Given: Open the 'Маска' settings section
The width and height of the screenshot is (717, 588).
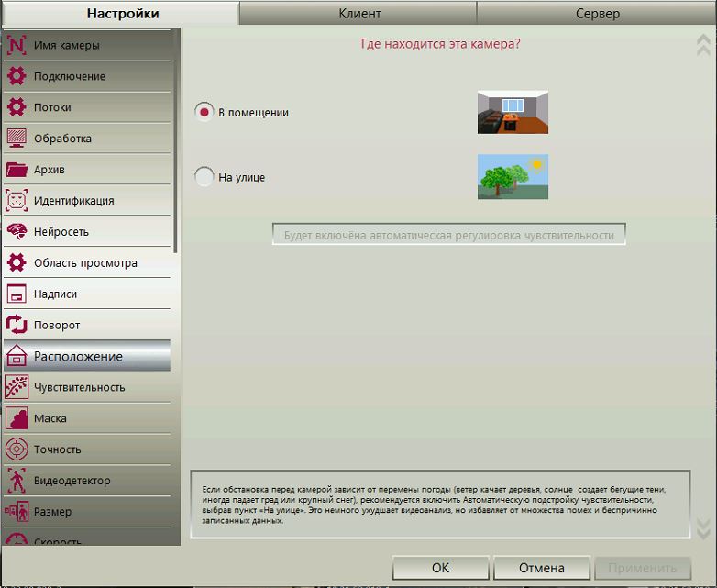Looking at the screenshot, I should tap(87, 418).
